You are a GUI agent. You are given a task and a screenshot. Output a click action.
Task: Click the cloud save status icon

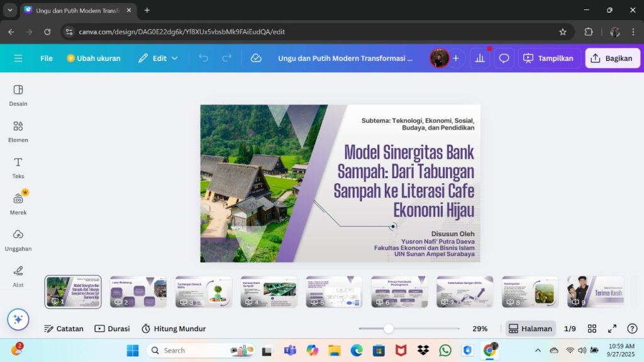[x=256, y=58]
